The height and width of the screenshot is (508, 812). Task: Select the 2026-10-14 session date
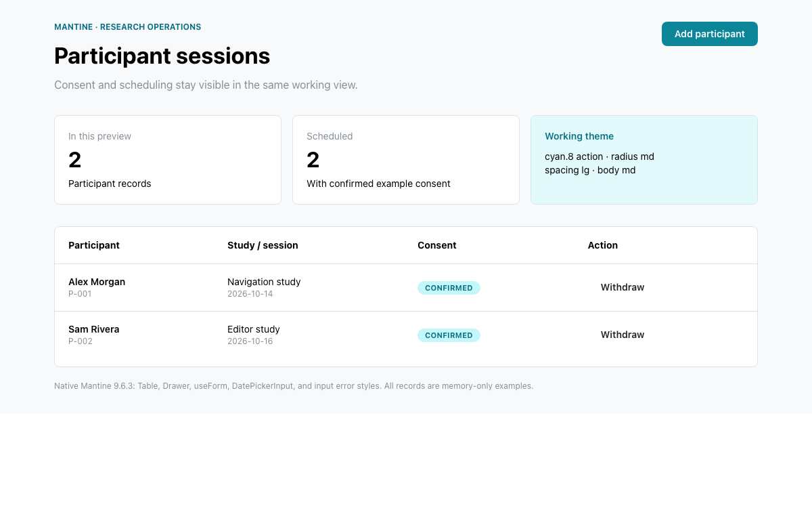pos(250,294)
